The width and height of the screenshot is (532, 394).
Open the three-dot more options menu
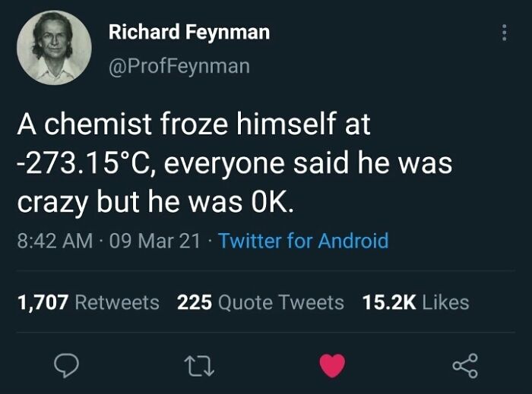coord(502,33)
